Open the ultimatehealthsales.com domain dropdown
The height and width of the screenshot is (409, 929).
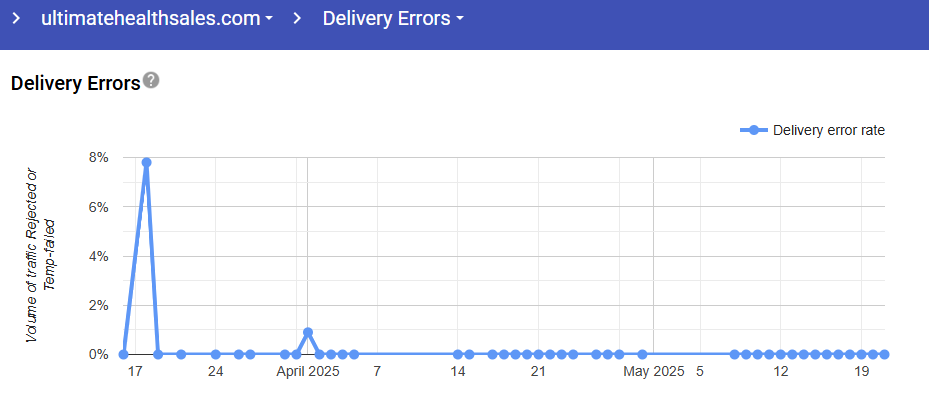[x=157, y=19]
